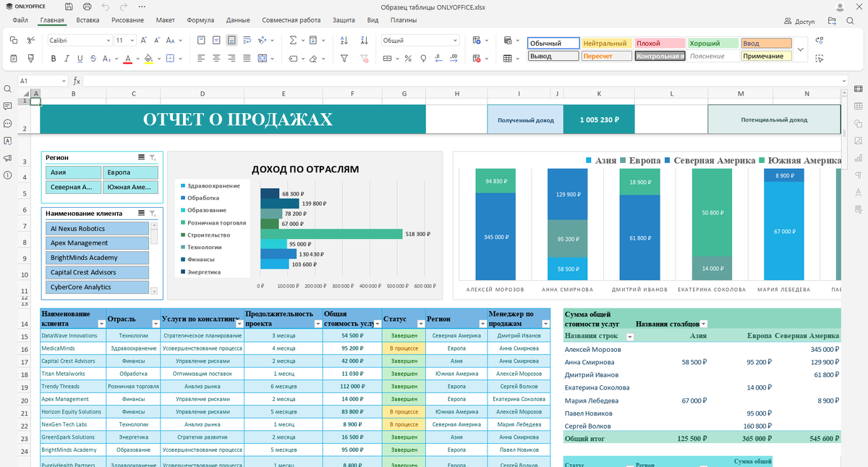Screen dimensions: 868x467
Task: Select Европа in the Регион slicer
Action: point(131,172)
